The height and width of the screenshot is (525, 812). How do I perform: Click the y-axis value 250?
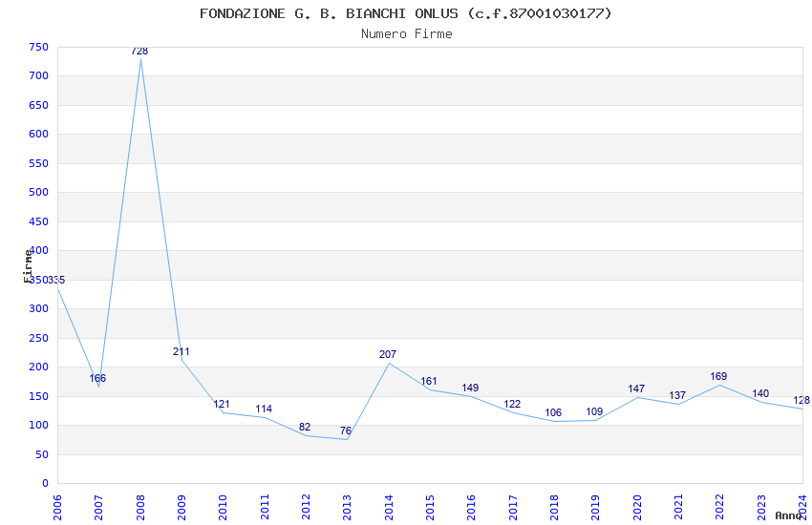pyautogui.click(x=39, y=338)
